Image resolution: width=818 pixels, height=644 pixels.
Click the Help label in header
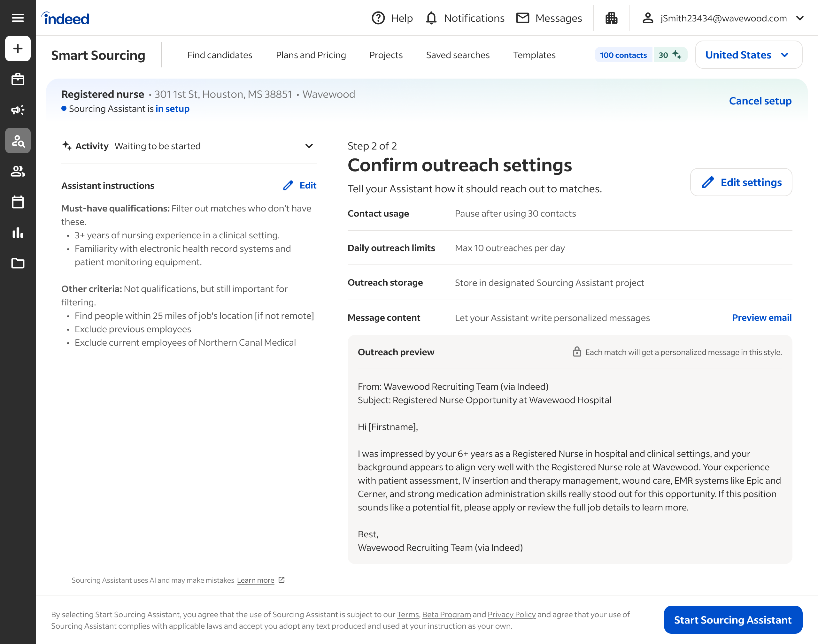click(x=402, y=18)
